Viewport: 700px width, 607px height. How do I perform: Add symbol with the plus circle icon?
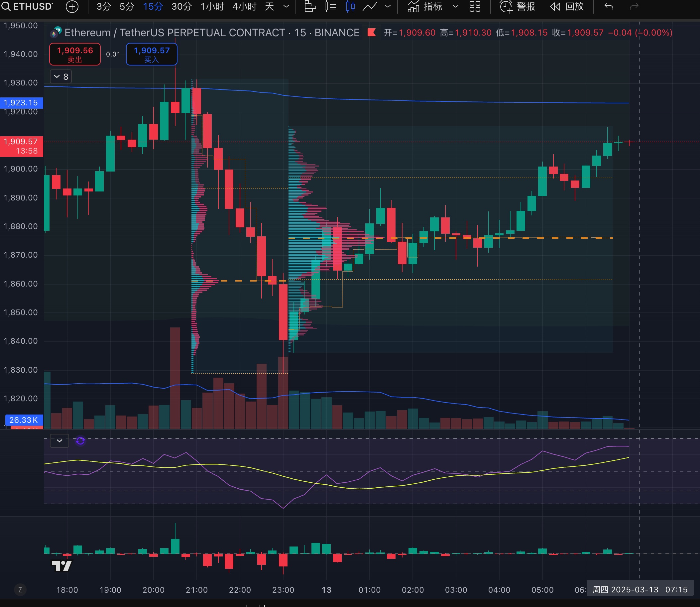72,6
